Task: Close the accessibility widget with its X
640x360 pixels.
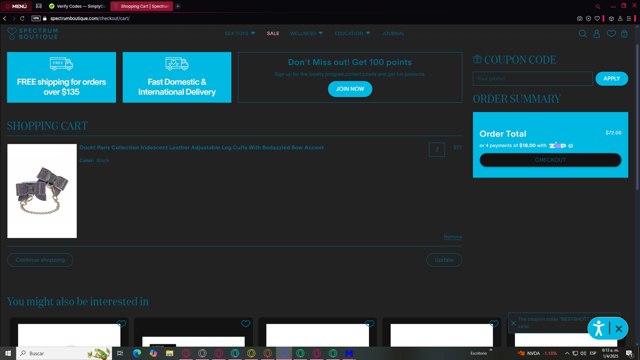Action: click(619, 329)
